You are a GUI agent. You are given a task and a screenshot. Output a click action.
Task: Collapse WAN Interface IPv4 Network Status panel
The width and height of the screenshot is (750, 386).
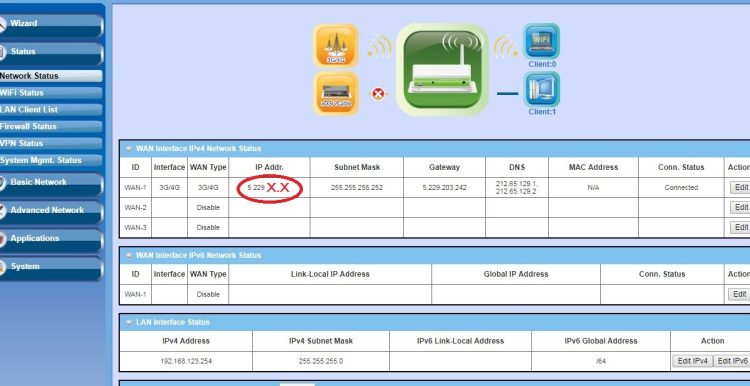(x=128, y=149)
